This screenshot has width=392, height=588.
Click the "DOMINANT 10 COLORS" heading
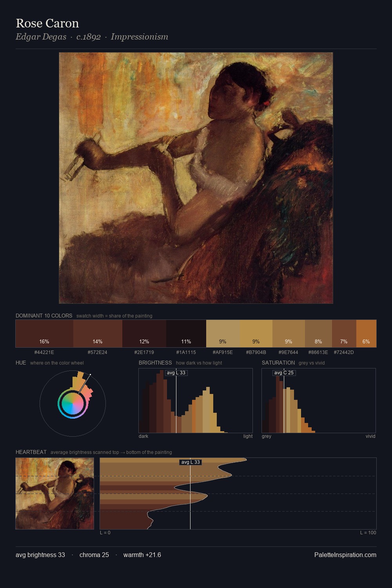point(44,316)
